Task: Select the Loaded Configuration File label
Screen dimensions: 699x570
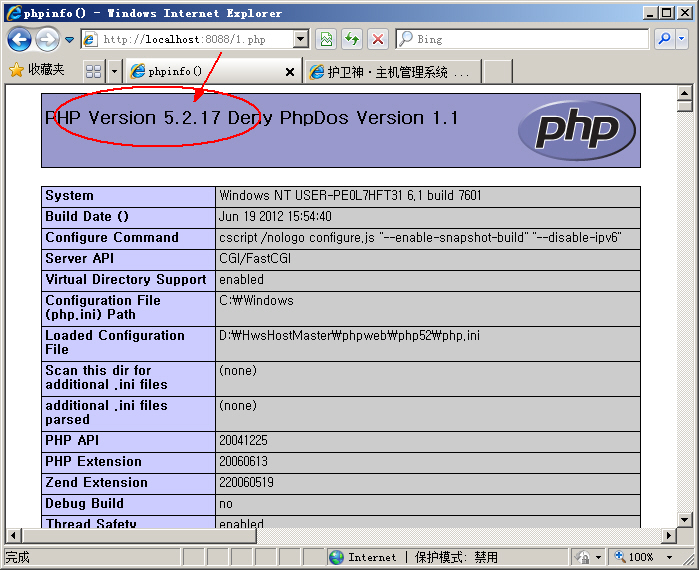Action: tap(115, 342)
